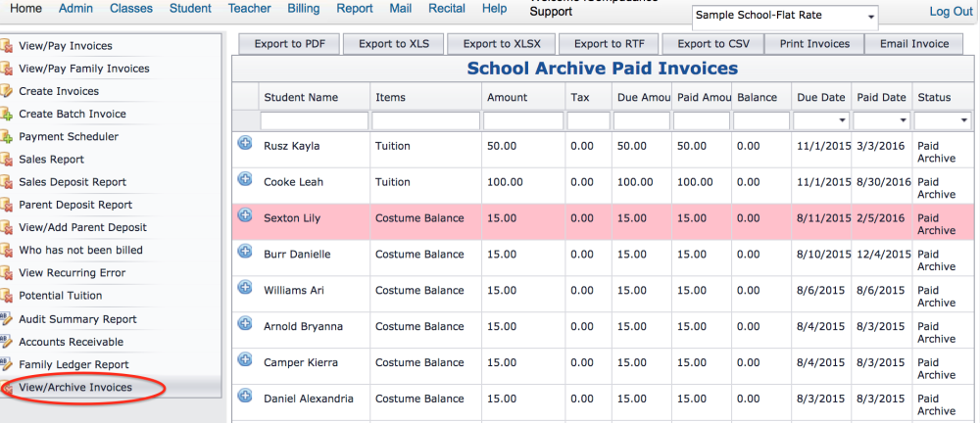Open the Teacher menu
980x423 pixels.
click(249, 9)
